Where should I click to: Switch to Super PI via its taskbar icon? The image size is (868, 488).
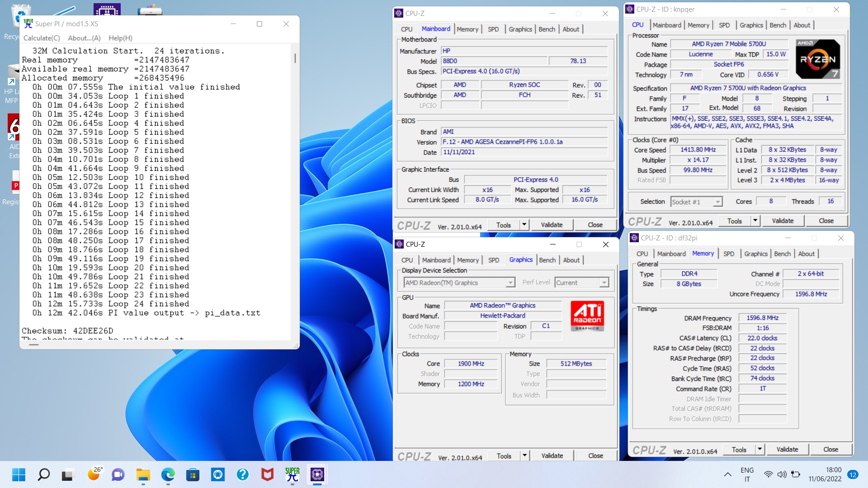pyautogui.click(x=292, y=474)
